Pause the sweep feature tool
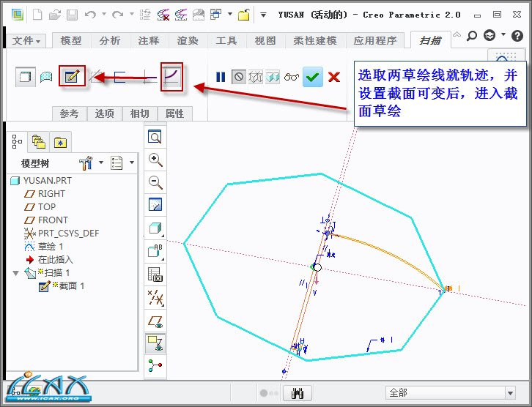Screen dimensions: 532x407 point(220,77)
